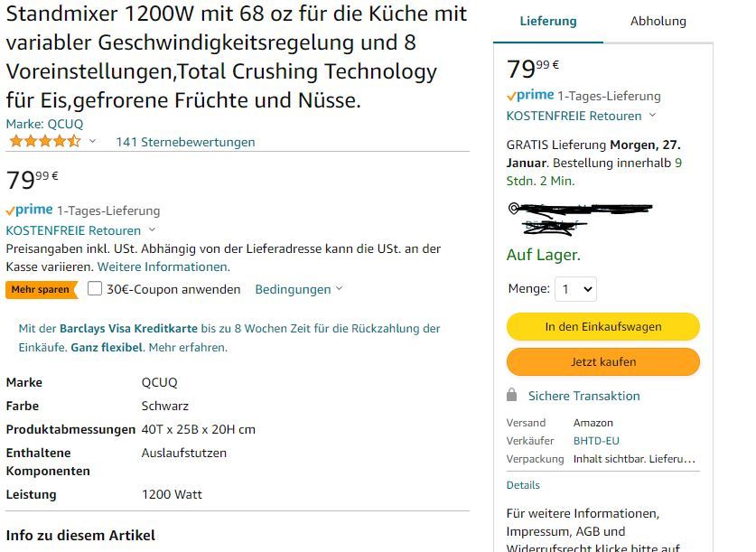Open the Menge quantity dropdown
The image size is (756, 552).
click(575, 289)
